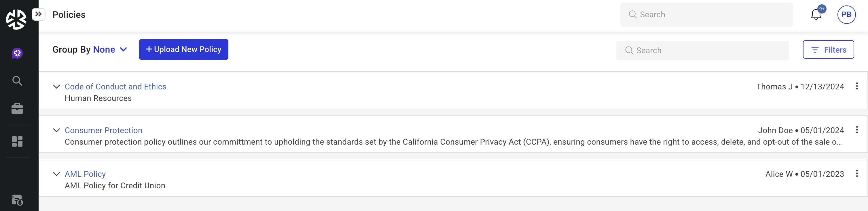Open options menu for Code of Conduct policy
Viewport: 868px width, 211px height.
coord(856,86)
